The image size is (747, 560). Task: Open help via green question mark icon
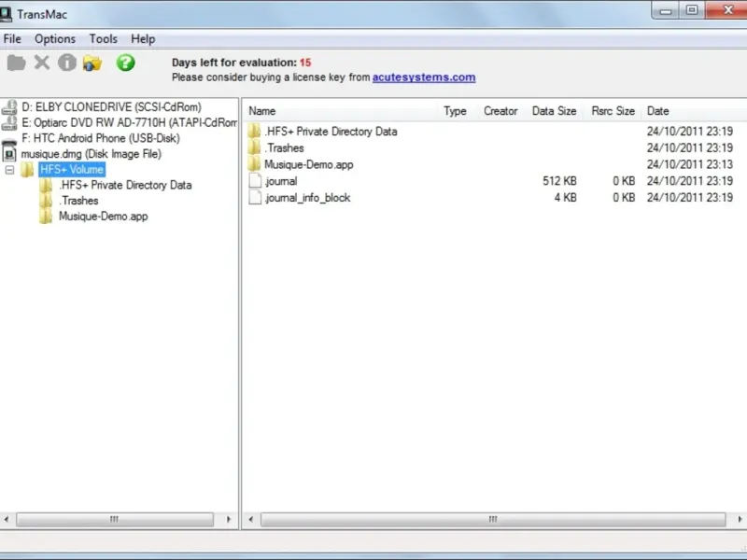[126, 63]
